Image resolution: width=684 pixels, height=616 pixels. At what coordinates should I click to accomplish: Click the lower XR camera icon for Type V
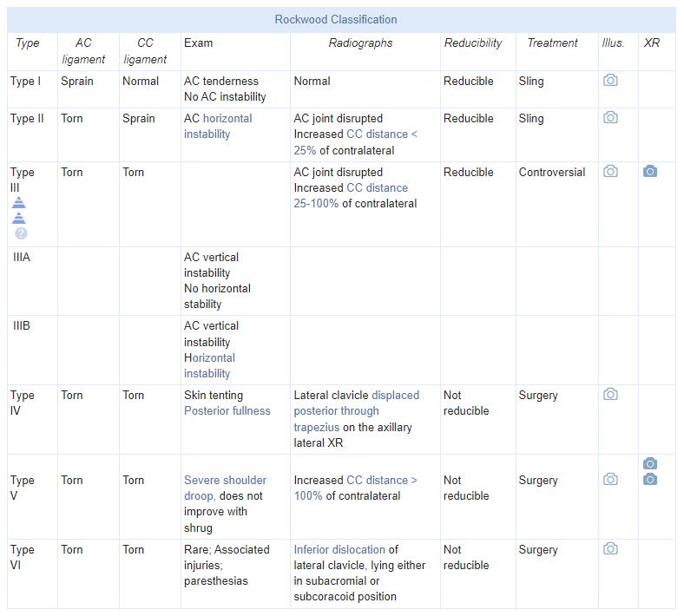tap(649, 480)
